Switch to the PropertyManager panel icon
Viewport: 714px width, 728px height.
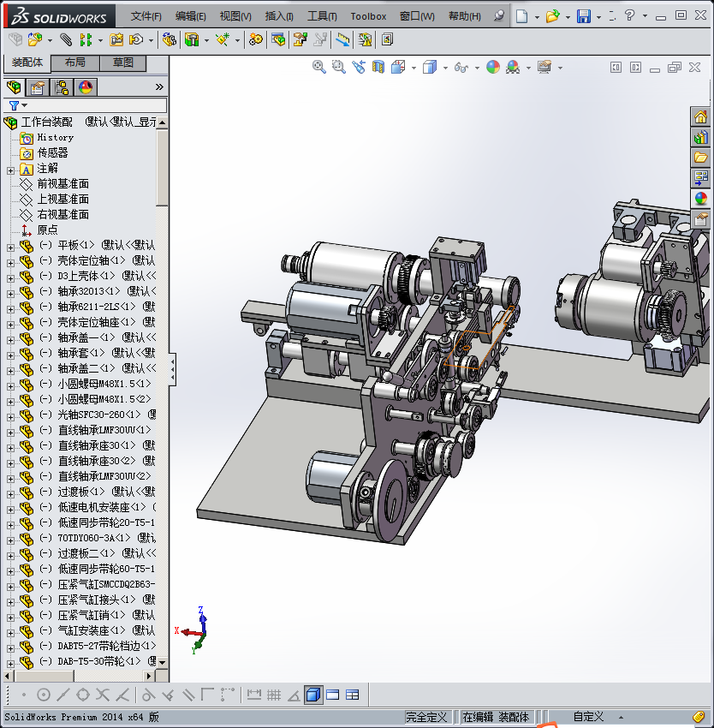coord(37,87)
